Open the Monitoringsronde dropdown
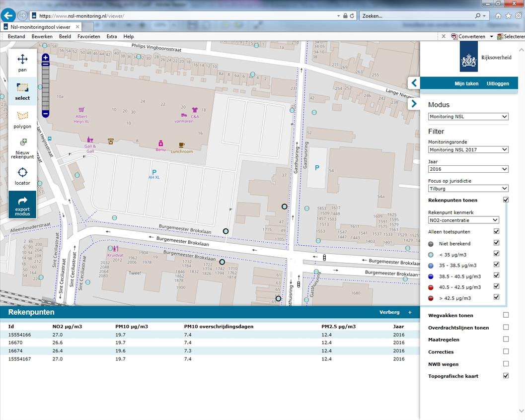Screen dimensions: 525x420 [468, 149]
